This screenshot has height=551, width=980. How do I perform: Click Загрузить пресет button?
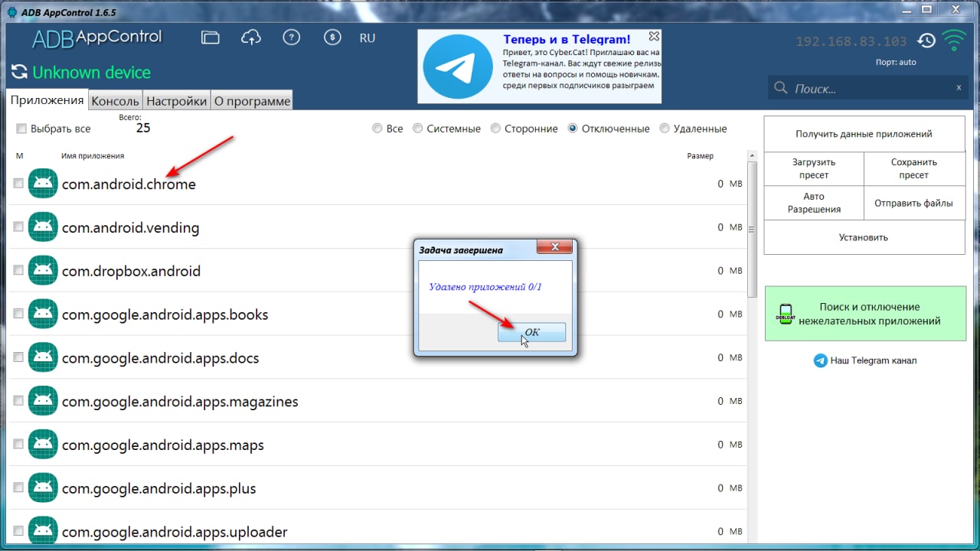[814, 168]
